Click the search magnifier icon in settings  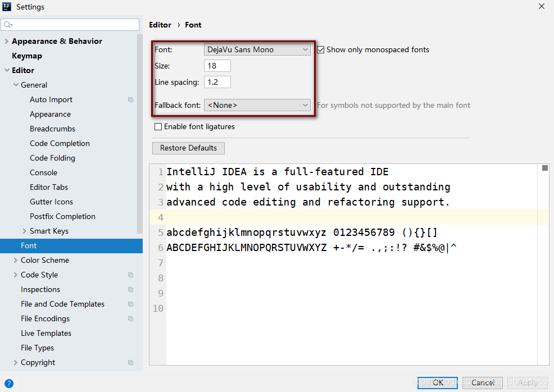[x=8, y=25]
